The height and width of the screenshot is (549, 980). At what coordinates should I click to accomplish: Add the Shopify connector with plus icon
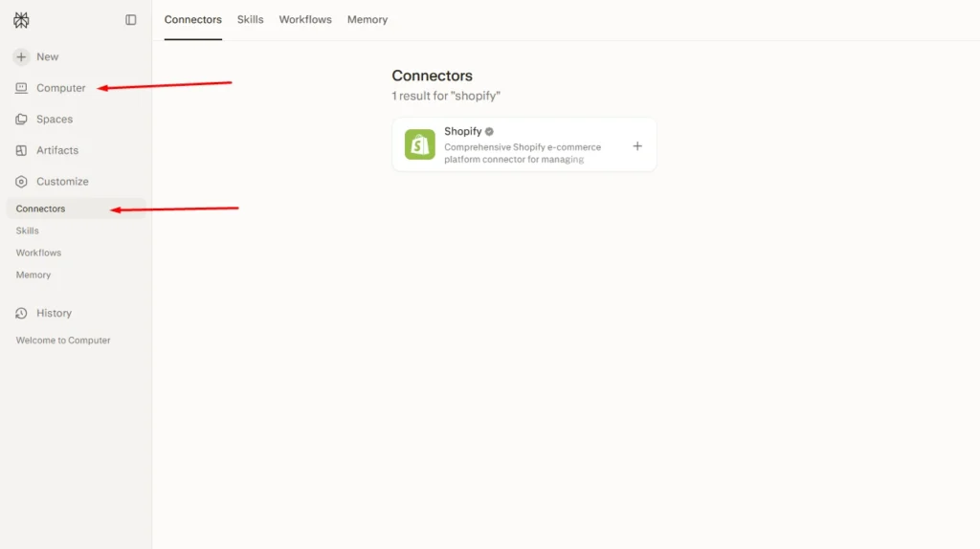[x=636, y=145]
